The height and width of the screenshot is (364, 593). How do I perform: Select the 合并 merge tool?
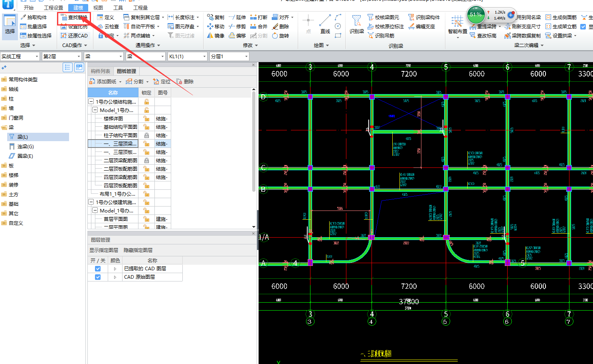pyautogui.click(x=259, y=26)
